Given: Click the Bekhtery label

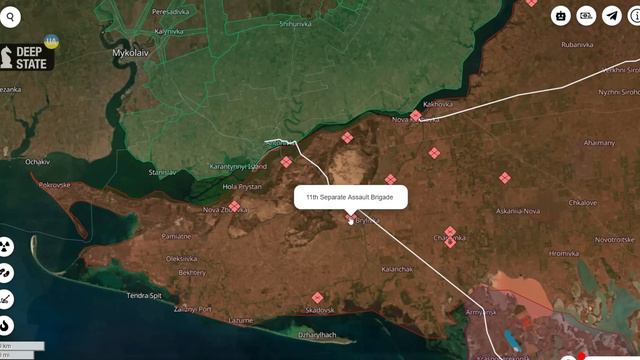Looking at the screenshot, I should [192, 273].
